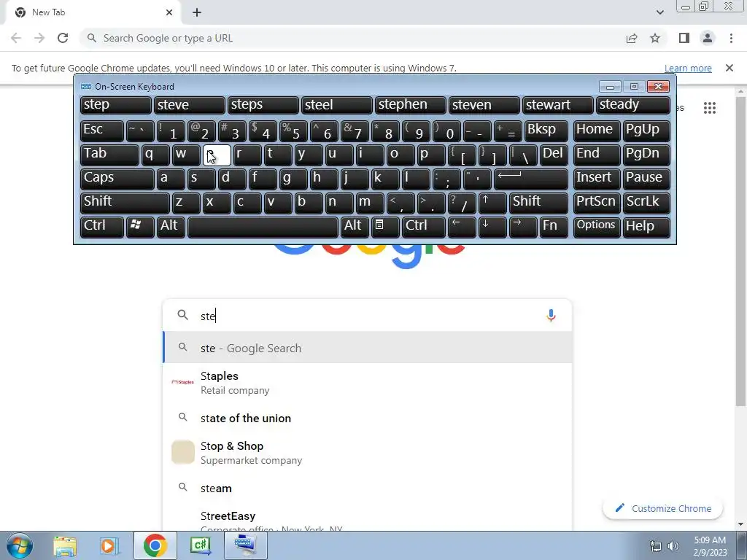Choose 'state of the union' suggestion
747x560 pixels.
coord(367,418)
